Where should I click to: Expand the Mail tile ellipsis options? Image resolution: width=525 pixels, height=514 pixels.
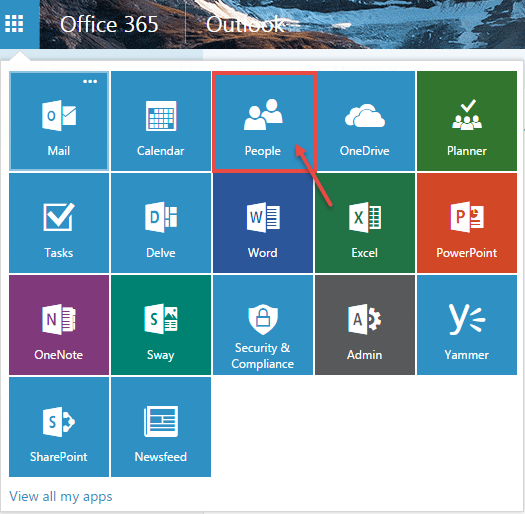[90, 81]
